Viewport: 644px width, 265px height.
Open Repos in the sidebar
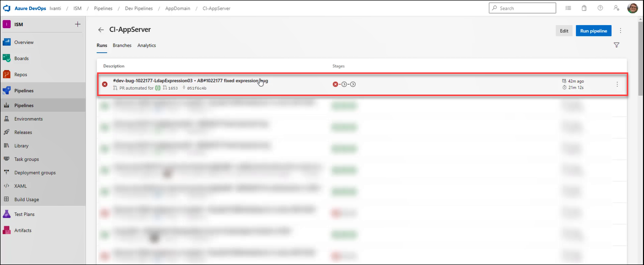(x=21, y=75)
